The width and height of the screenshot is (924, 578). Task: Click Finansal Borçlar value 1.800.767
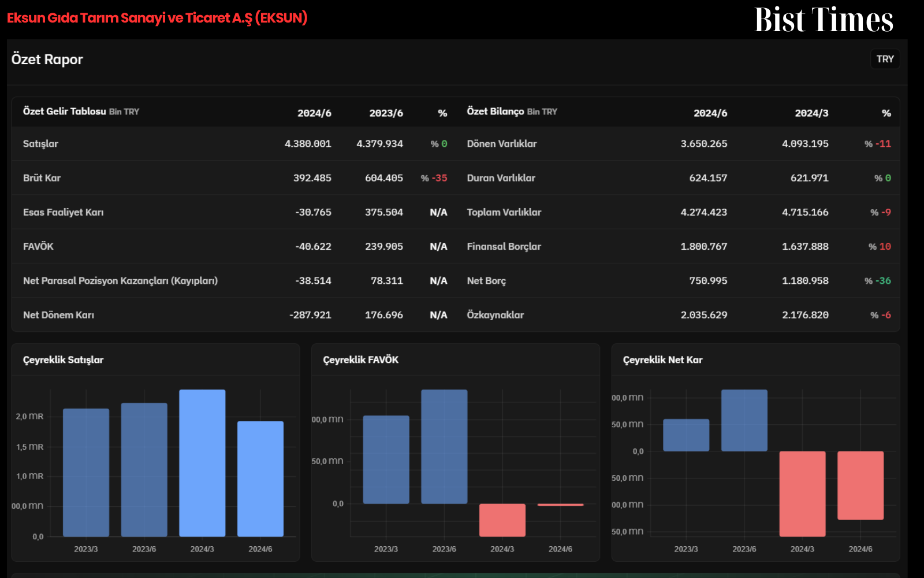point(704,246)
